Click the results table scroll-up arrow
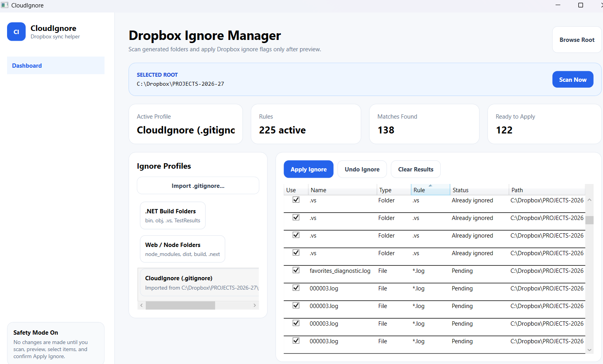Screen dimensions: 603x364 pyautogui.click(x=589, y=200)
